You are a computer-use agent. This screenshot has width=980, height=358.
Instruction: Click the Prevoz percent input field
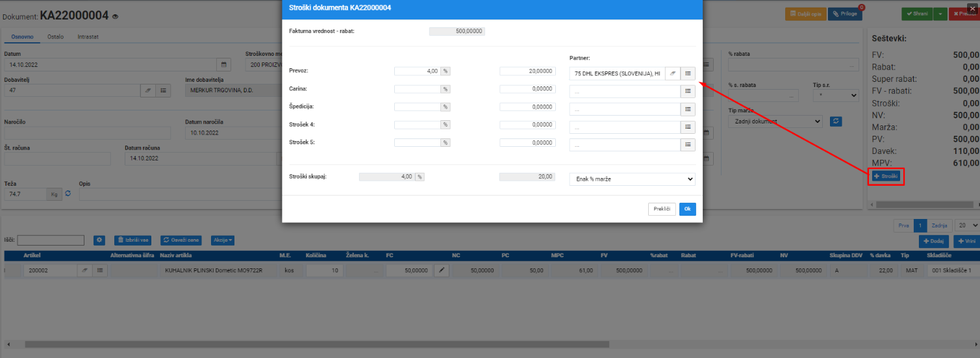pos(418,71)
